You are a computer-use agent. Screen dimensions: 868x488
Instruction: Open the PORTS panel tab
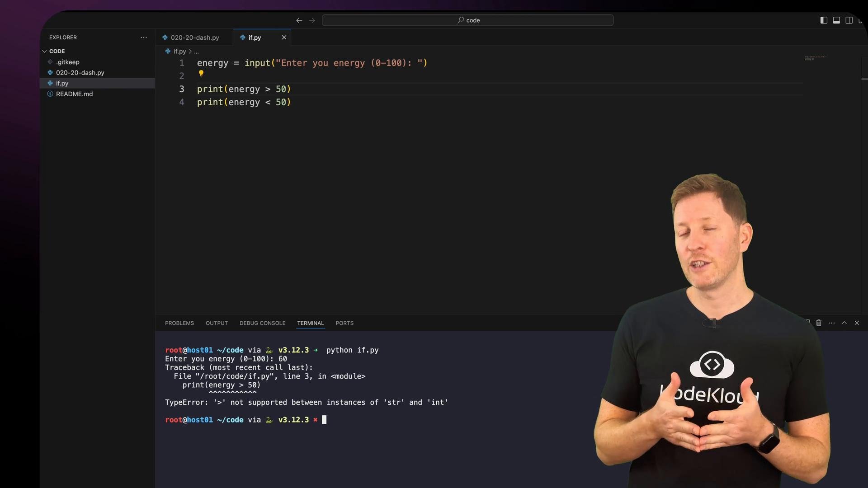[x=344, y=323]
